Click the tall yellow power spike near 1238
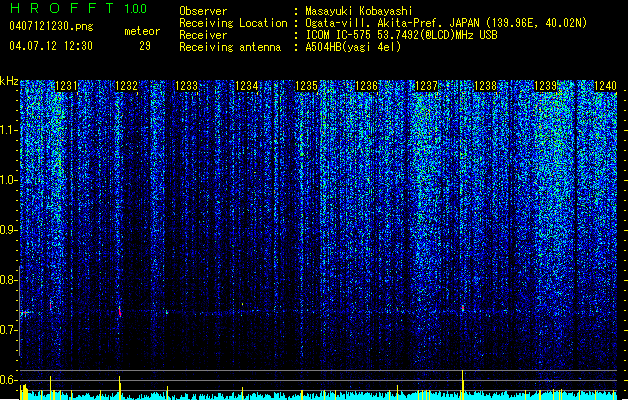629x400 pixels. (x=463, y=384)
